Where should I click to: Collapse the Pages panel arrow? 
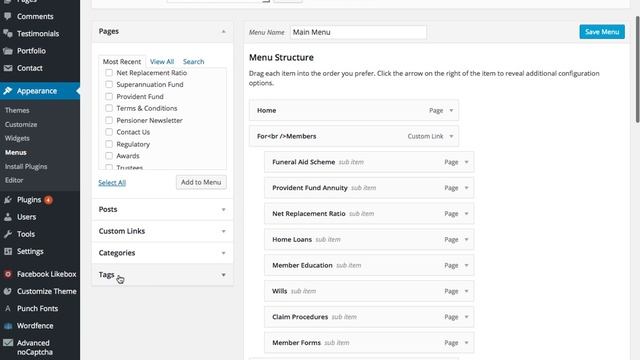(x=223, y=31)
